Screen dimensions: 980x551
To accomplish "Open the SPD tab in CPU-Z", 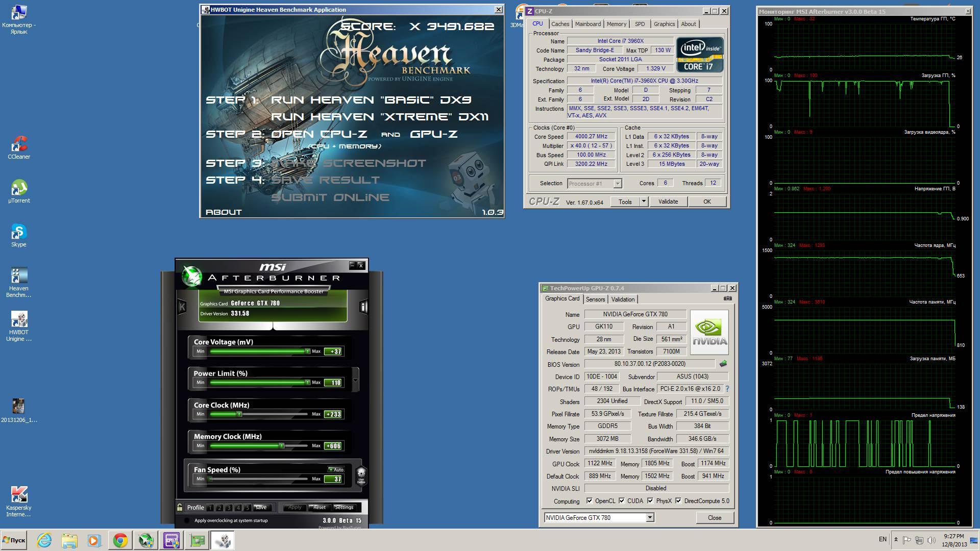I will click(640, 24).
